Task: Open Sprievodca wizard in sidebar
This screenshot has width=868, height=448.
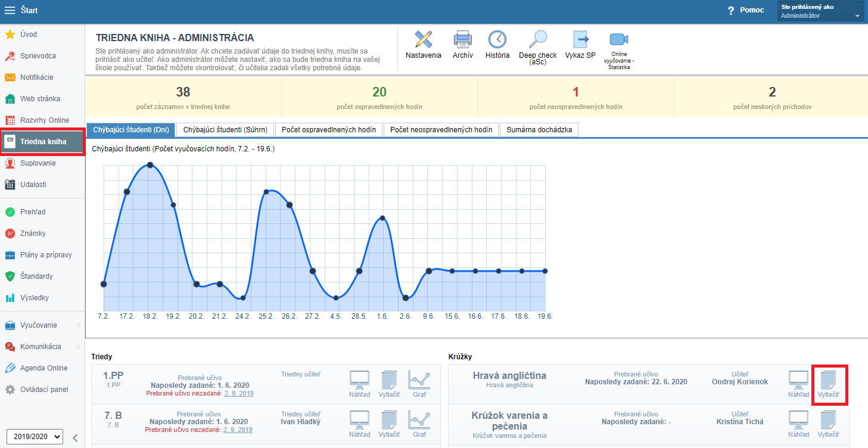Action: tap(42, 56)
